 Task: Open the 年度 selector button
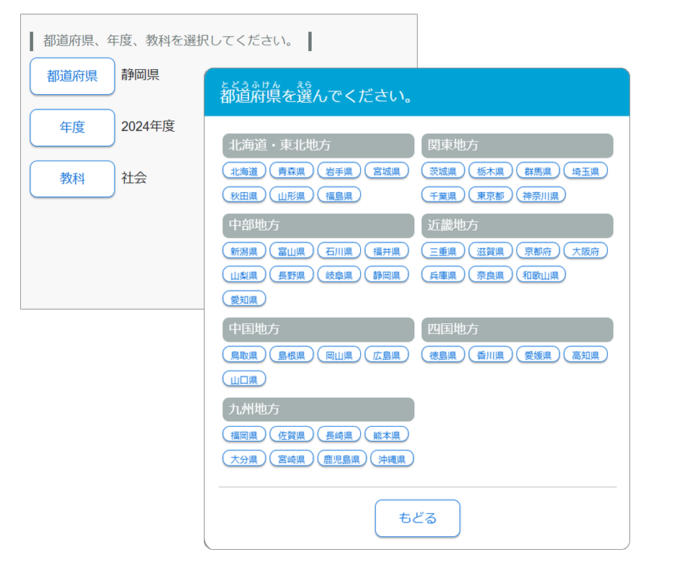point(72,127)
